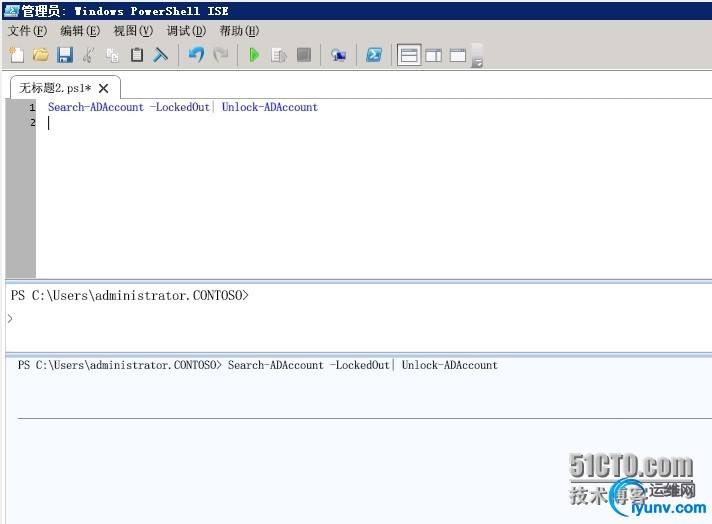Focus the command pane input prompt
The width and height of the screenshot is (712, 524).
359,319
